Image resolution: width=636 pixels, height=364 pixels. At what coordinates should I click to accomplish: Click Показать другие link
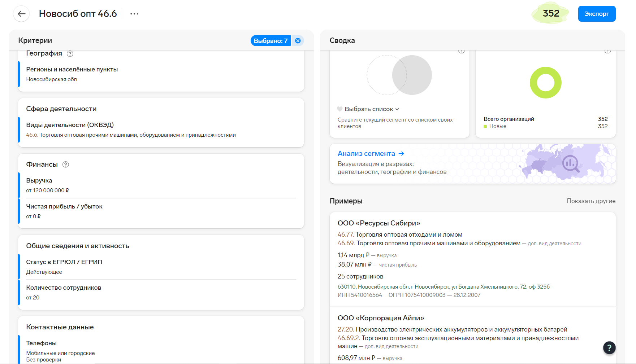tap(591, 201)
